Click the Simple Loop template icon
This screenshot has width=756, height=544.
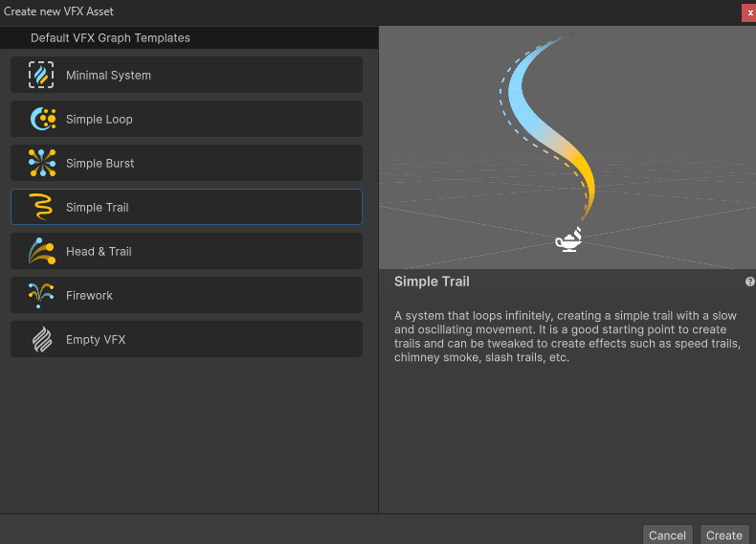tap(42, 119)
